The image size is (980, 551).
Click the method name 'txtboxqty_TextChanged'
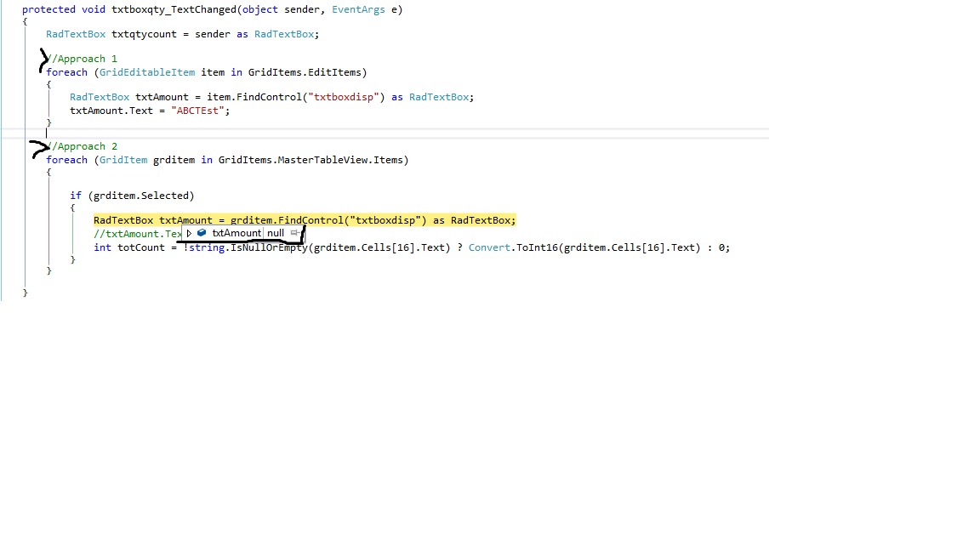[x=174, y=9]
